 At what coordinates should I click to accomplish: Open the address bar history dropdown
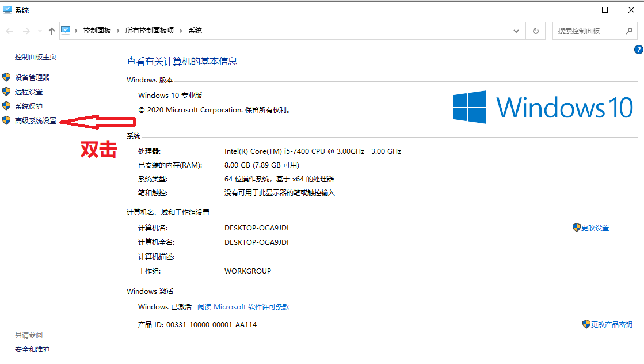[516, 31]
